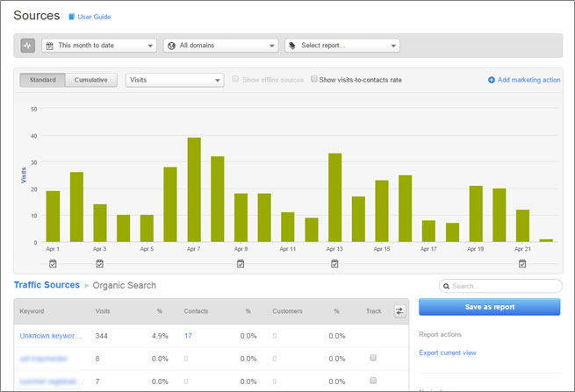Click the 4.9% visits percentage value
Viewport: 575px width, 392px height.
click(160, 336)
